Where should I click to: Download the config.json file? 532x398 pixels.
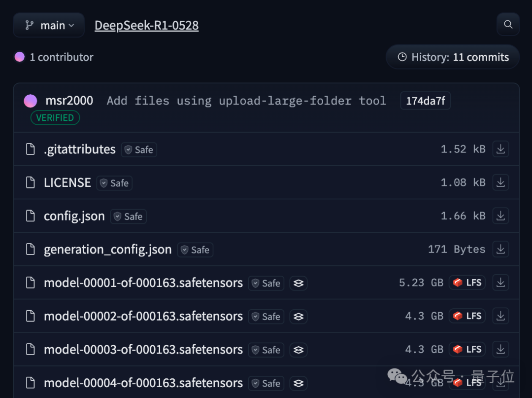point(500,216)
